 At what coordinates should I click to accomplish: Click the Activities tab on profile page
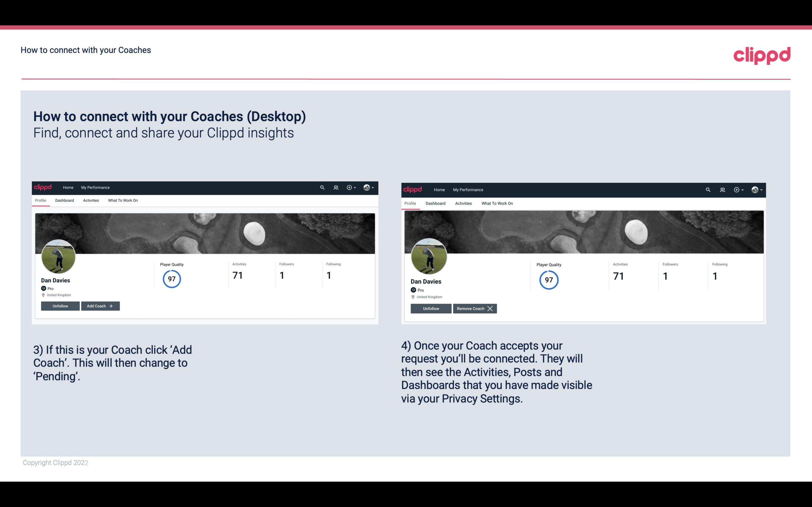point(91,200)
